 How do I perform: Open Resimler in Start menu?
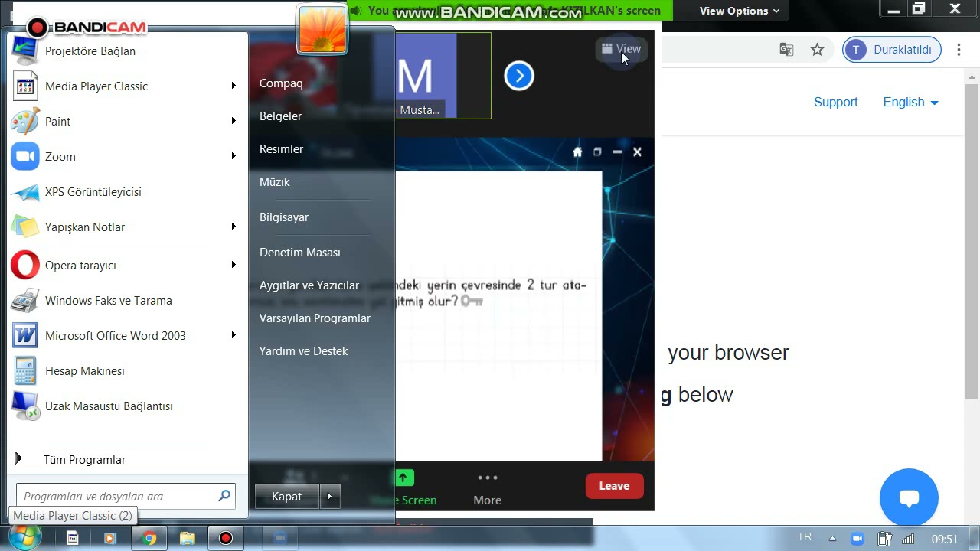click(x=281, y=149)
